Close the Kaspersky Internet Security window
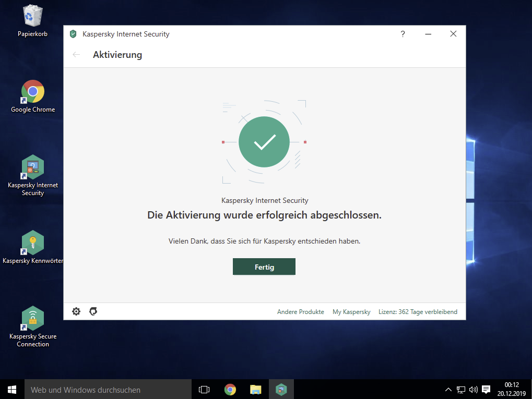Screen dimensions: 532x399 coord(453,34)
